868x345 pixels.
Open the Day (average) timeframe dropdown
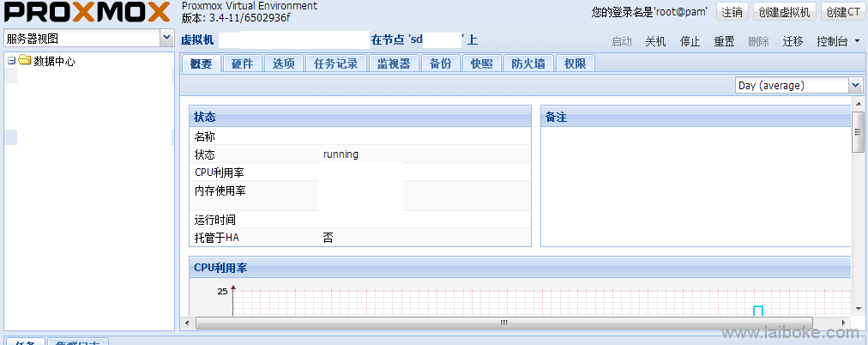856,85
